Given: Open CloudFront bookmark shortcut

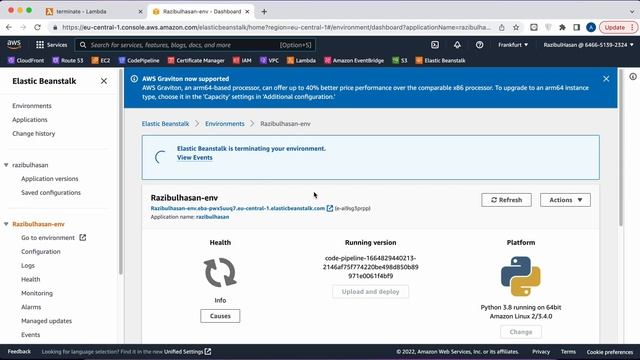Looking at the screenshot, I should 26,60.
